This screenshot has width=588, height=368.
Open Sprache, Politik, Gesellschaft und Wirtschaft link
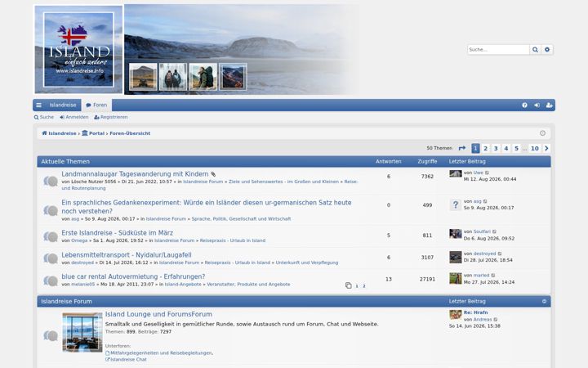coord(241,219)
